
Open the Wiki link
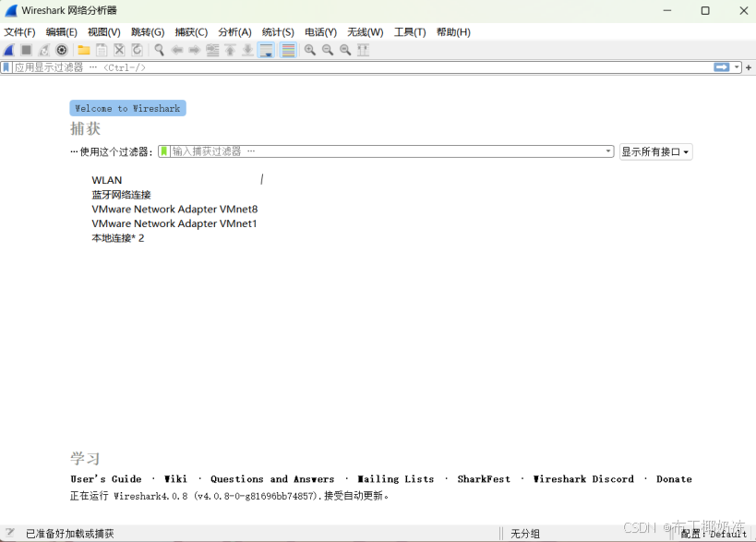(x=175, y=479)
